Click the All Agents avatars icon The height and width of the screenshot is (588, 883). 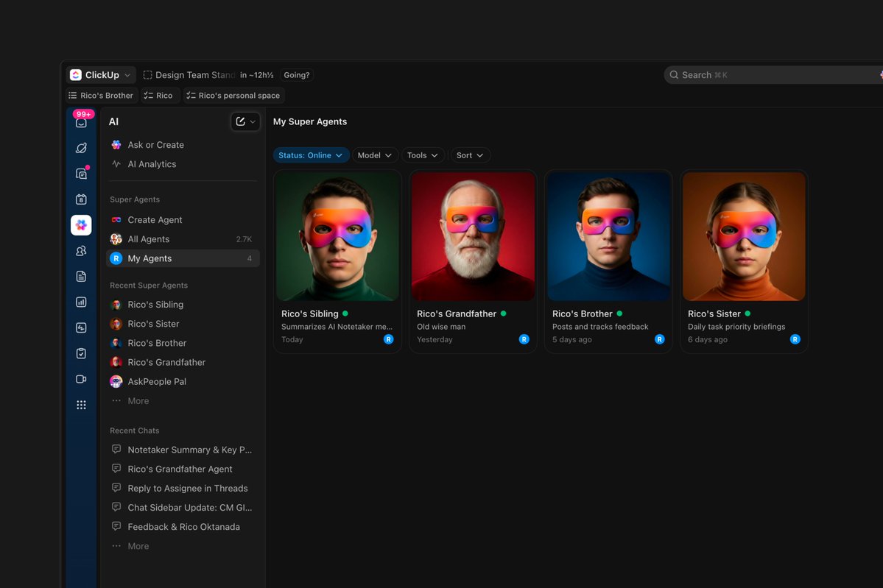[116, 239]
